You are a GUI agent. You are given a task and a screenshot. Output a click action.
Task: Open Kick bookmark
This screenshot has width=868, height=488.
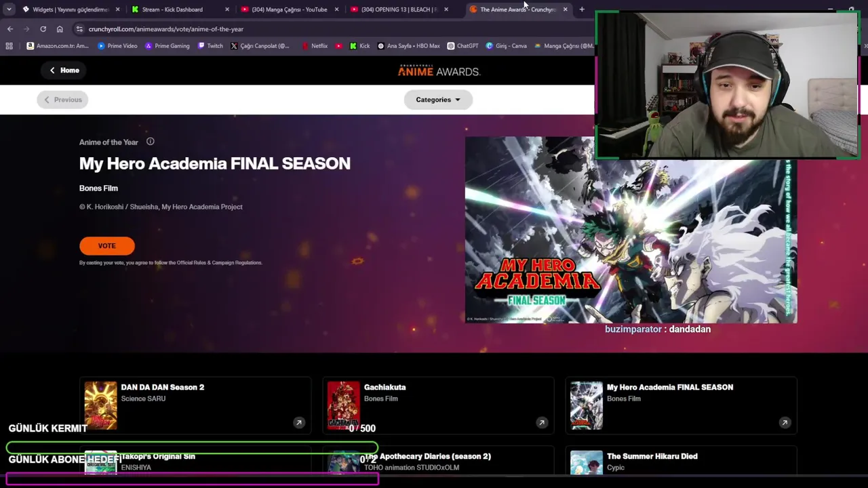coord(360,46)
